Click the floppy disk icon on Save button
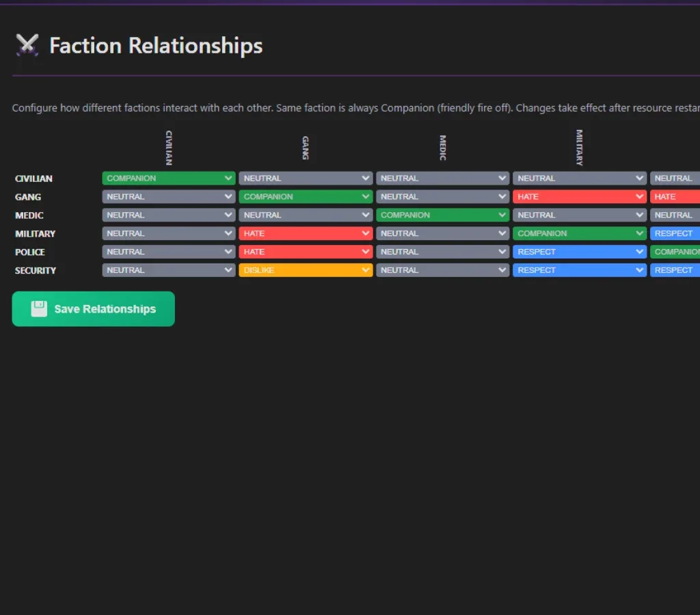The height and width of the screenshot is (615, 700). click(x=39, y=309)
